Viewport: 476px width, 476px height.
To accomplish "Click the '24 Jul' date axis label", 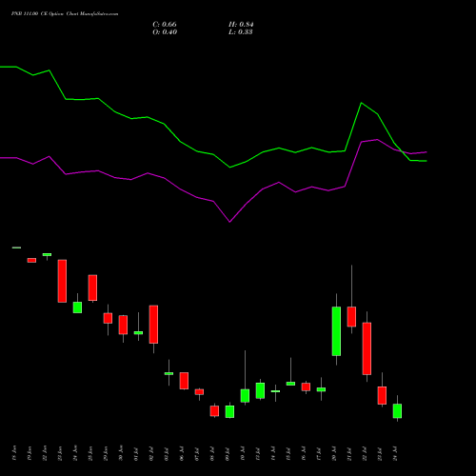I will tap(395, 453).
